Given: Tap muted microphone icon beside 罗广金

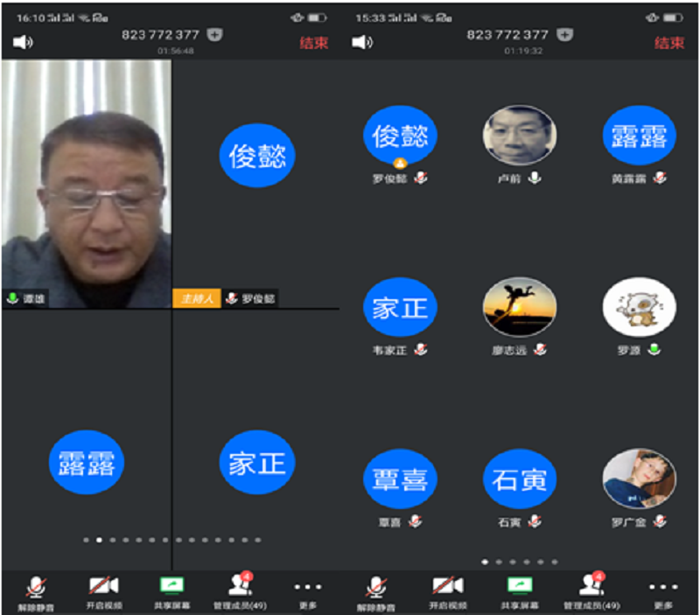Looking at the screenshot, I should coord(659,521).
